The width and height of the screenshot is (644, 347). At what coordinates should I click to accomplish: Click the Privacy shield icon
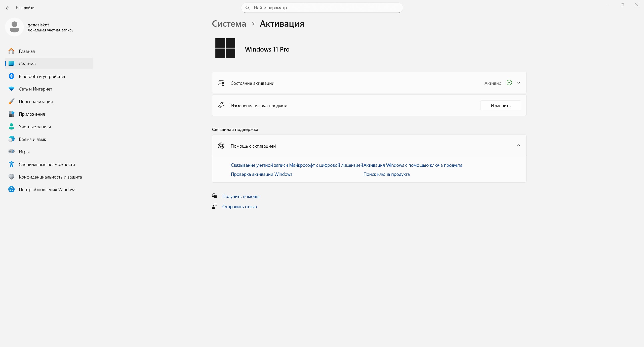(x=11, y=177)
